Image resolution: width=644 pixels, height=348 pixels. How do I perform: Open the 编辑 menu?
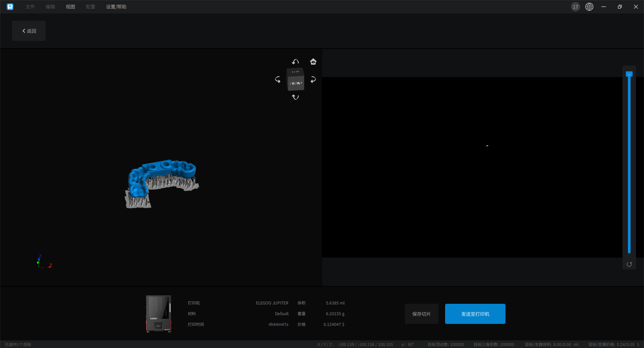point(50,7)
